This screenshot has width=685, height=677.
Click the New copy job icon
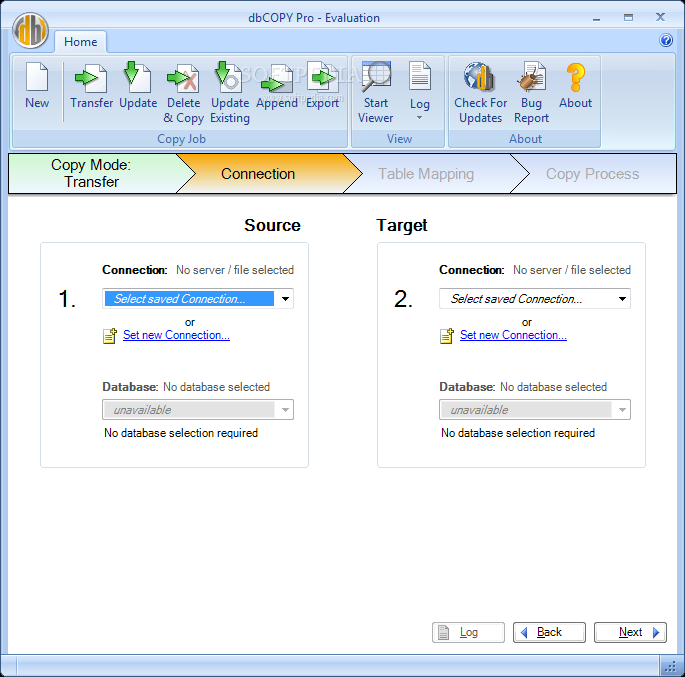(37, 77)
